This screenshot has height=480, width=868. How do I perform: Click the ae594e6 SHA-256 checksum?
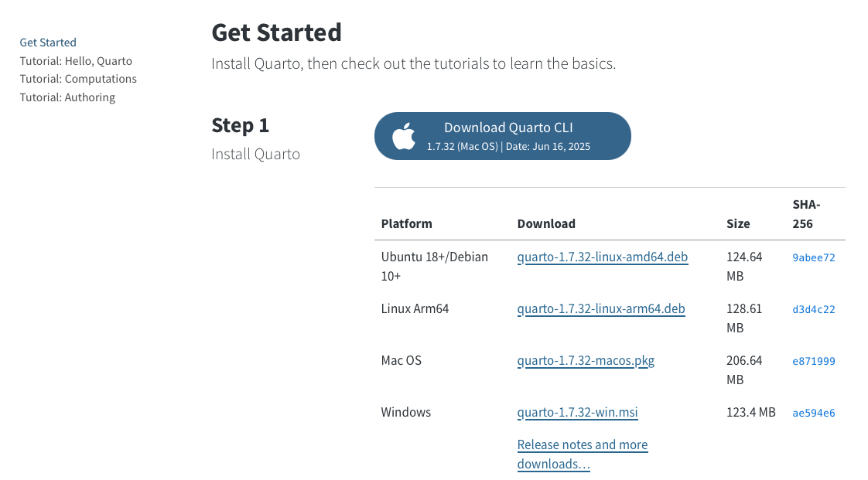813,413
